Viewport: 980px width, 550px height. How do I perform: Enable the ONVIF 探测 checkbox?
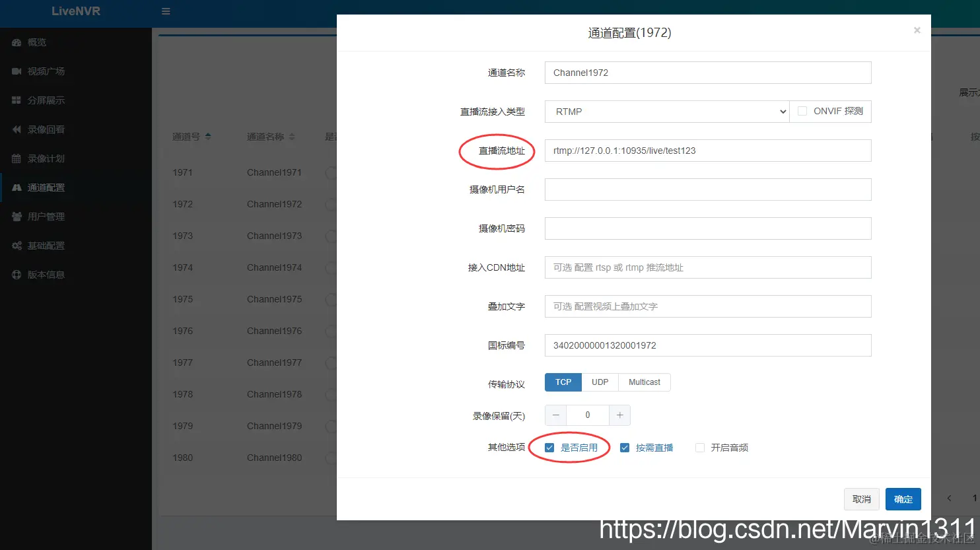[802, 111]
